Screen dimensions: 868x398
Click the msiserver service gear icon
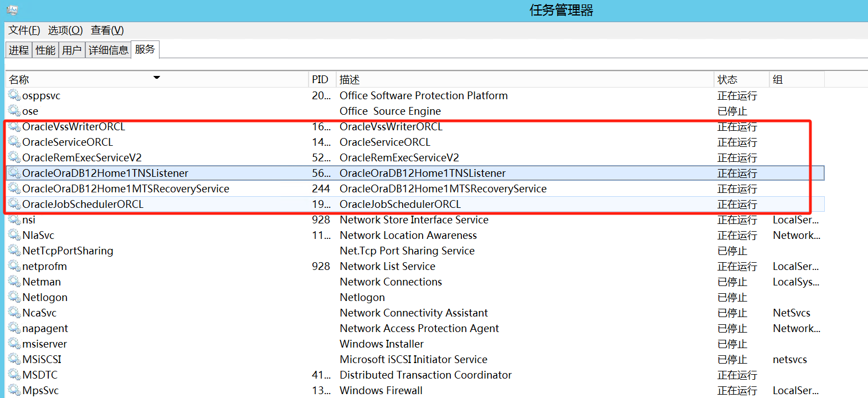click(14, 344)
